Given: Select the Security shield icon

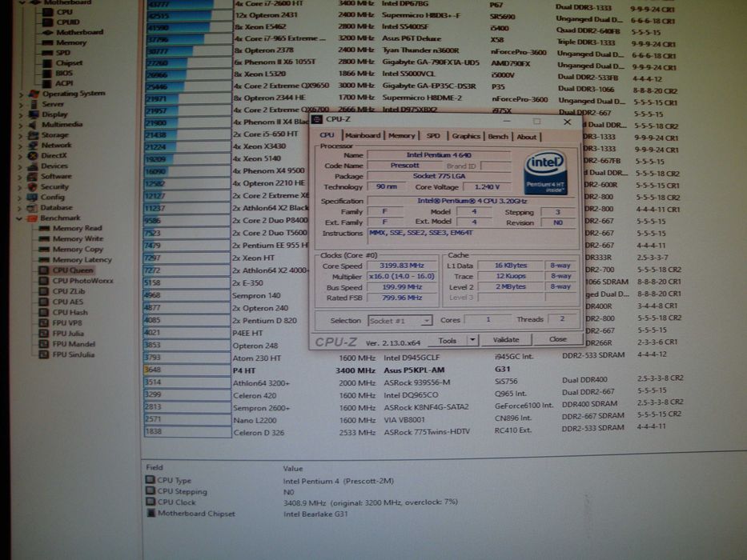Looking at the screenshot, I should [x=32, y=186].
